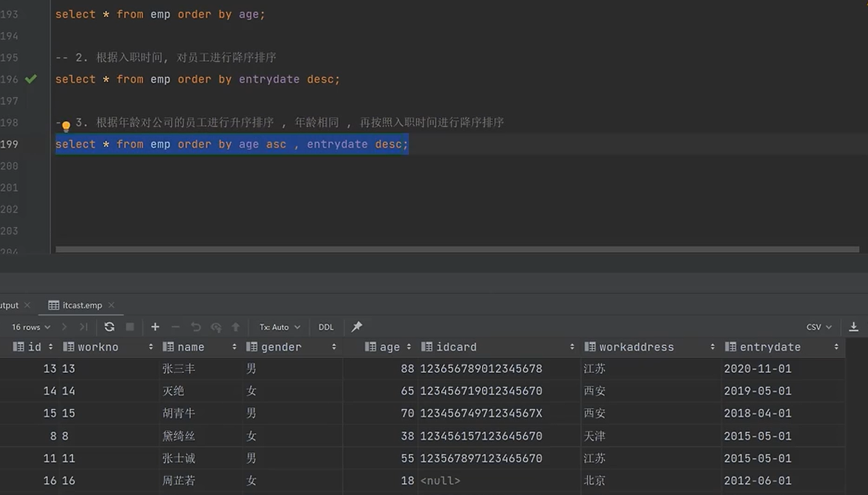Viewport: 868px width, 495px height.
Task: Click the stop execution square icon
Action: click(x=130, y=327)
